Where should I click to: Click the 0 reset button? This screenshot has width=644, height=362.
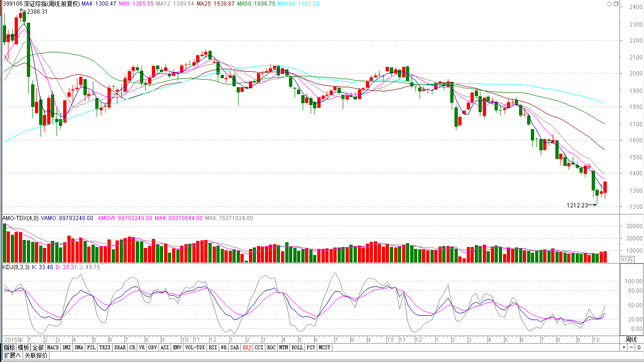coord(638,347)
